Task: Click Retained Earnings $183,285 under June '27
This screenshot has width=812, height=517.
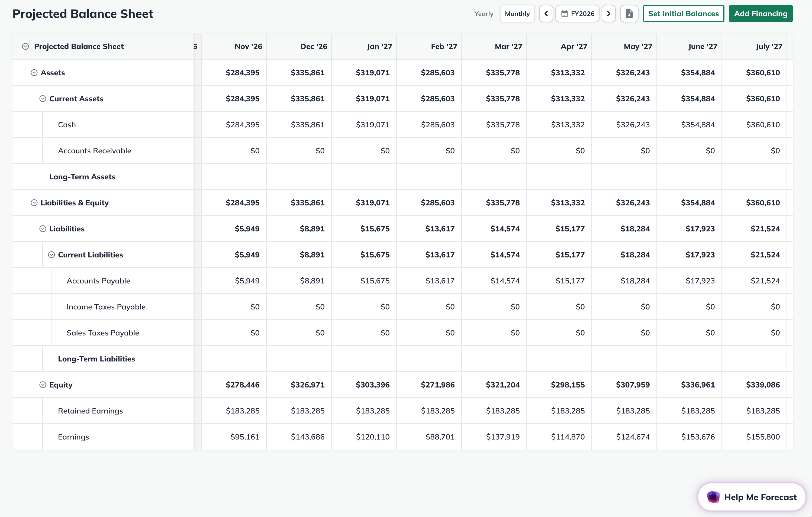Action: coord(698,411)
